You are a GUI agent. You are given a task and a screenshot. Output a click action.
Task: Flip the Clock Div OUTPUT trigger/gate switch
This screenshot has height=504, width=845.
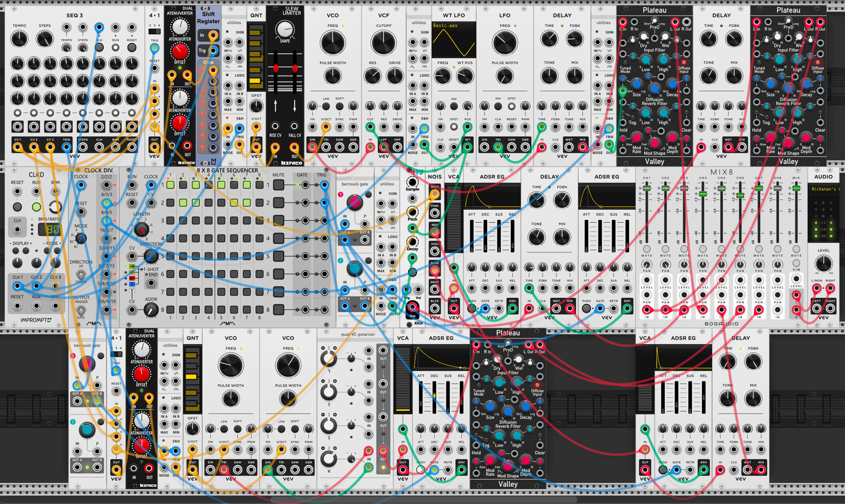[x=81, y=311]
